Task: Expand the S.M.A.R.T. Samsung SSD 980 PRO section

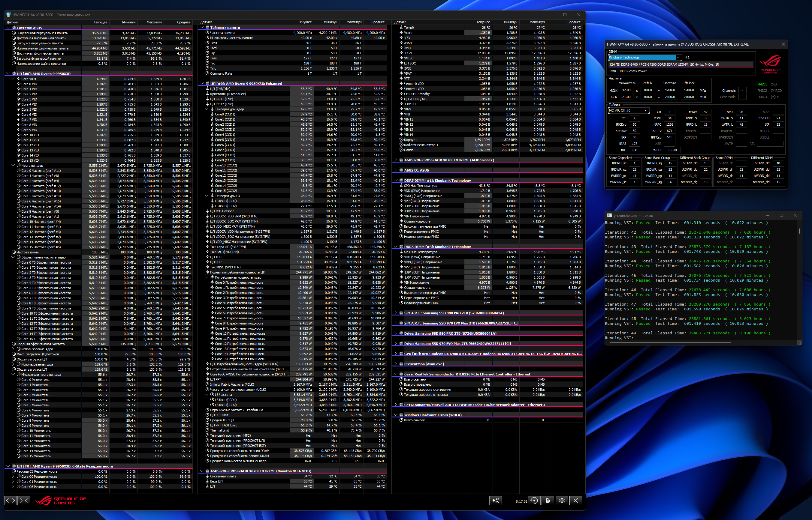Action: [396, 313]
